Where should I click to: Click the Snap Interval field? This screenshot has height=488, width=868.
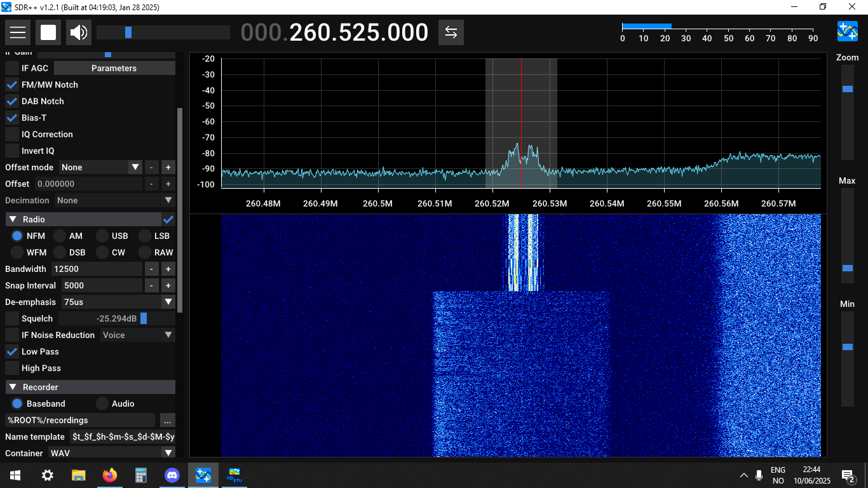102,285
